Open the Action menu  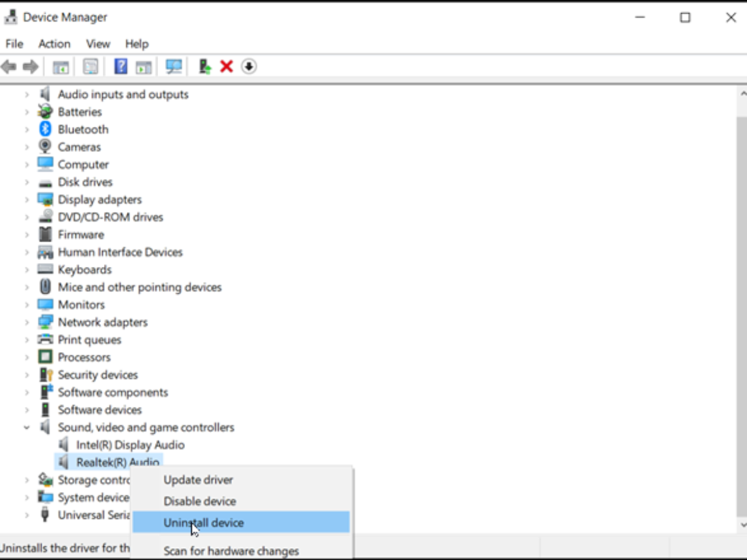pyautogui.click(x=54, y=44)
